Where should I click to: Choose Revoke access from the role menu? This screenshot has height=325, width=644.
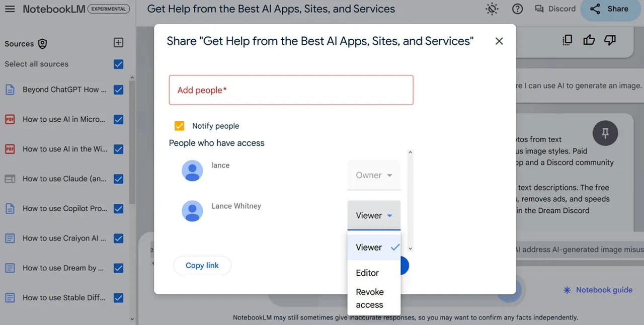370,298
